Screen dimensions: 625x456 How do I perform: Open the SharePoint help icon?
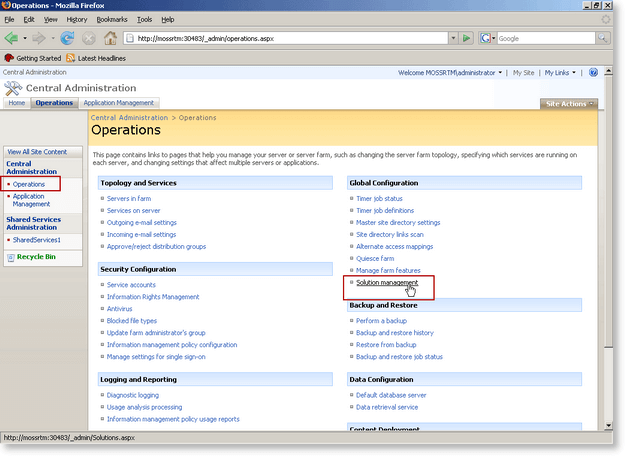click(x=593, y=73)
